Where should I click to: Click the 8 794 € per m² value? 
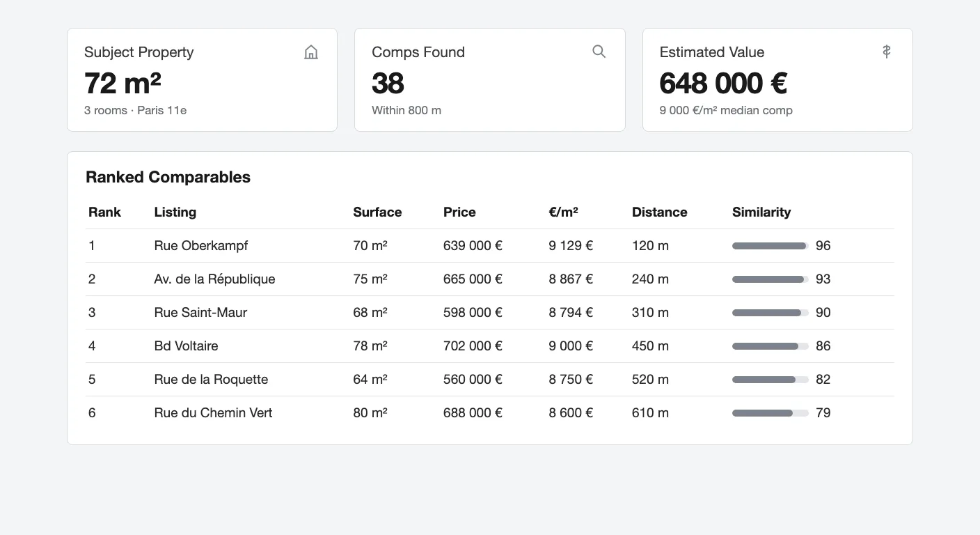(571, 313)
